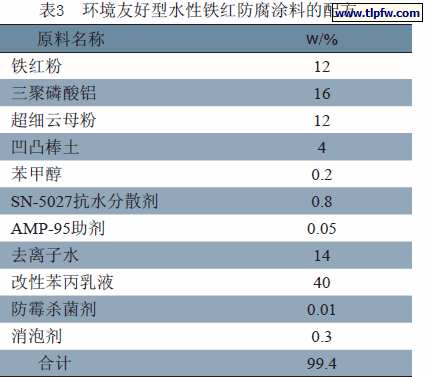This screenshot has height=377, width=426.
Task: Select the row label '凹凸棒土'
Action: 45,147
